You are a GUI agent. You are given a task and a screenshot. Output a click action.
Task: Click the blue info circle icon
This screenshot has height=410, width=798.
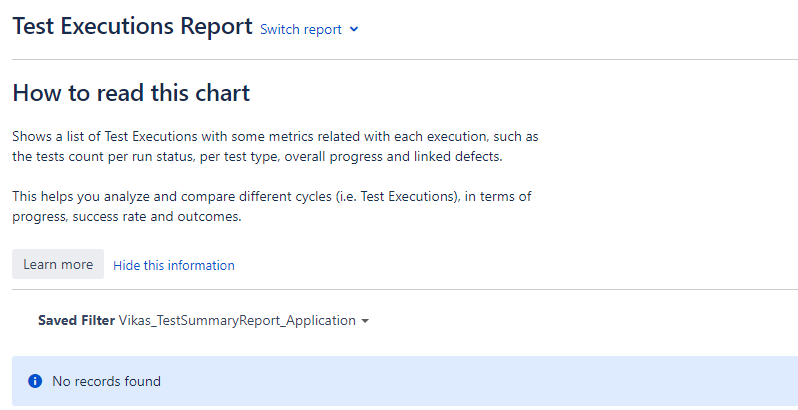click(35, 381)
